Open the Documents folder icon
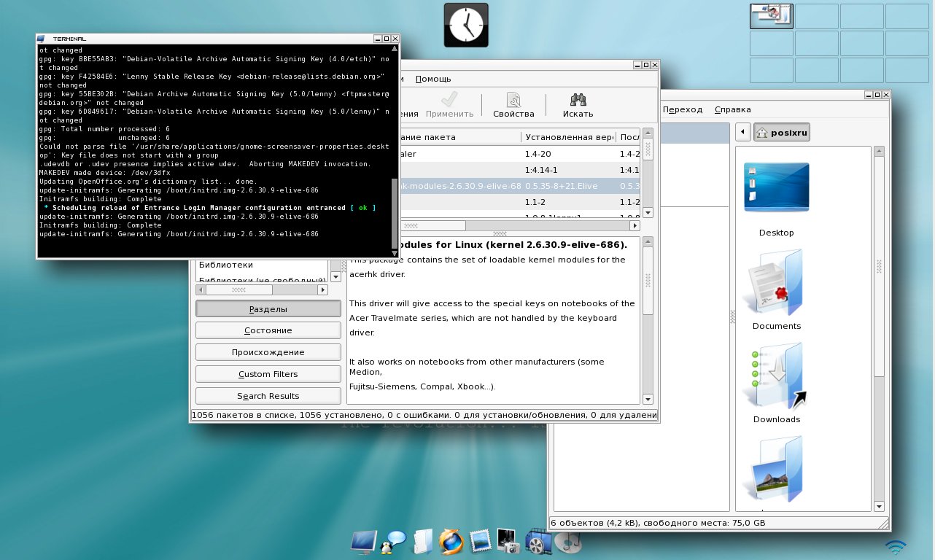The image size is (935, 560). [776, 289]
